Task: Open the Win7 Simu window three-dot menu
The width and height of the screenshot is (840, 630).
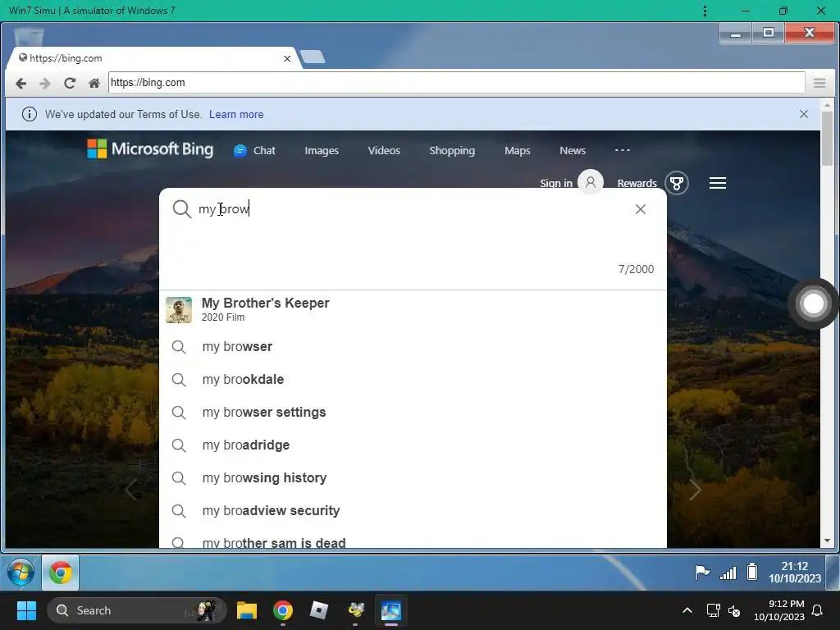Action: 705,11
